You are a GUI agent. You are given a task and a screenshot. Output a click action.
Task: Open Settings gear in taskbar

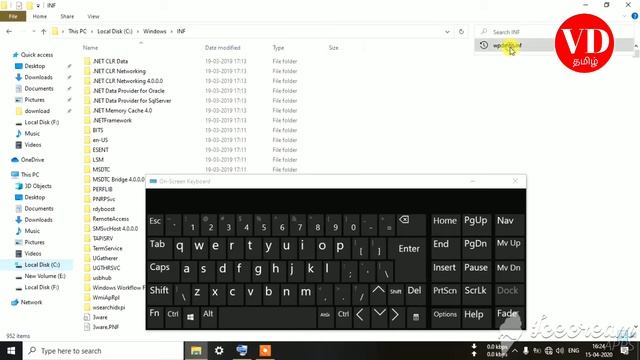[x=219, y=351]
